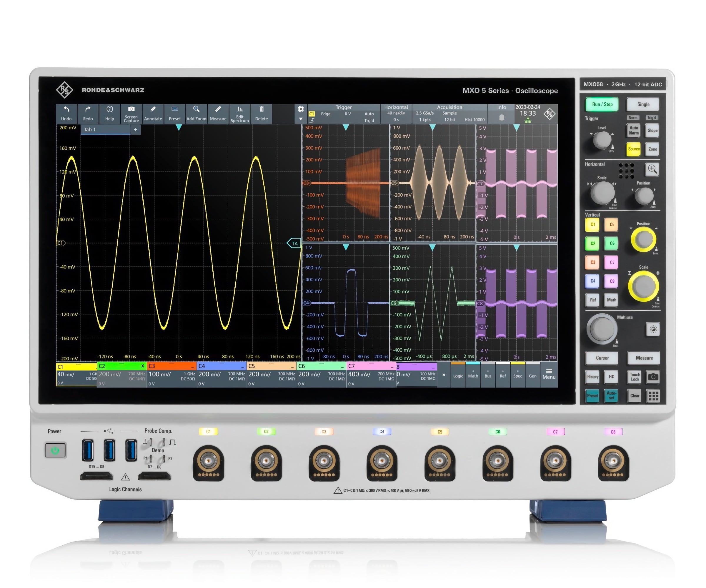Minimize the C4 channel tab
706x588 pixels.
[242, 367]
